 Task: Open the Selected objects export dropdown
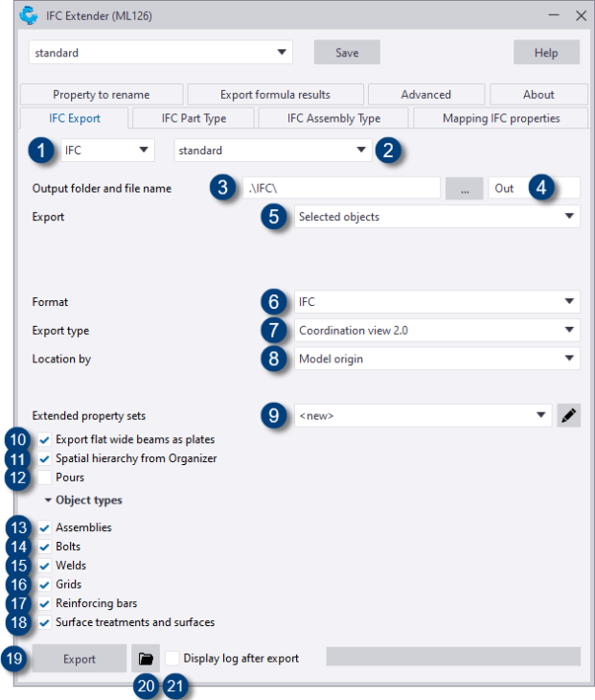tap(437, 217)
